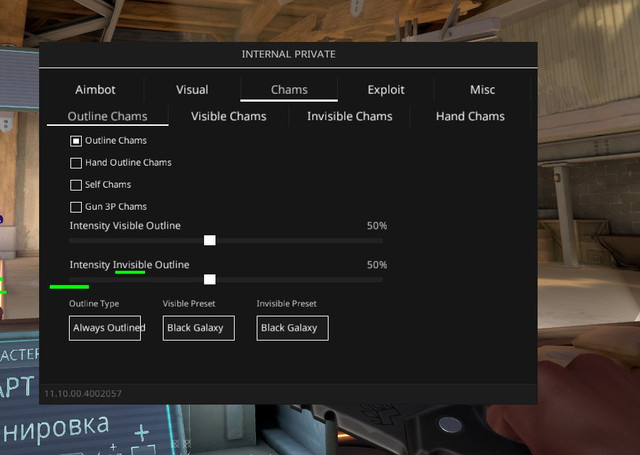Viewport: 640px width, 455px height.
Task: Switch to Visible Chams sub-tab
Action: tap(228, 117)
